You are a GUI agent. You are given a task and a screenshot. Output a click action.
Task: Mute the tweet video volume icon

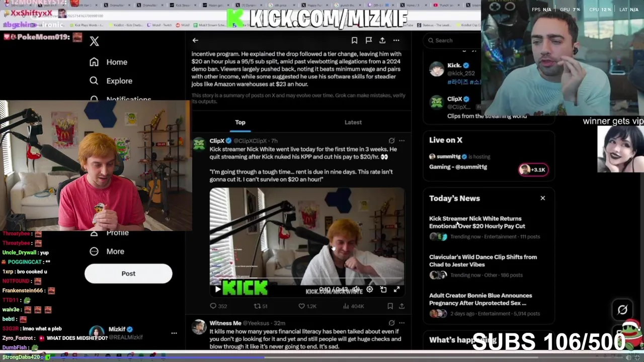(356, 290)
